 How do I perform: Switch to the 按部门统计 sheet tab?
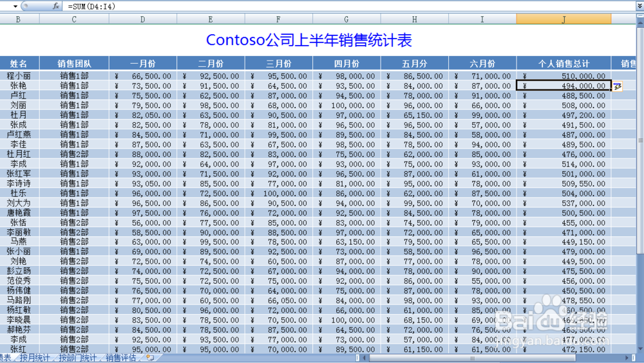[x=77, y=358]
